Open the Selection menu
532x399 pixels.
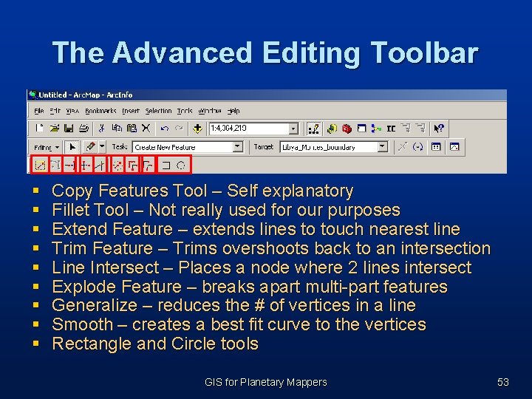(x=158, y=111)
